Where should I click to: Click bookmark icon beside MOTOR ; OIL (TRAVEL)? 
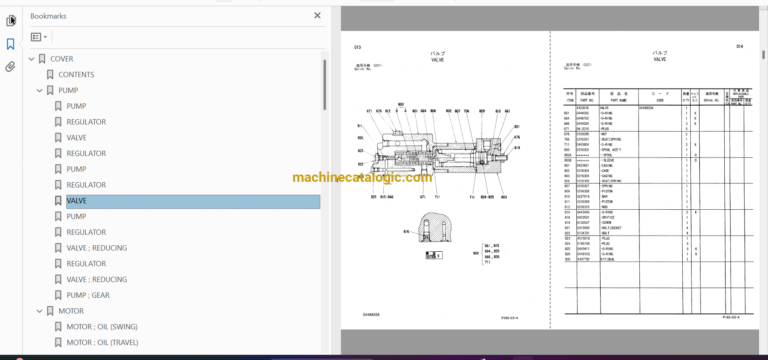(x=58, y=342)
